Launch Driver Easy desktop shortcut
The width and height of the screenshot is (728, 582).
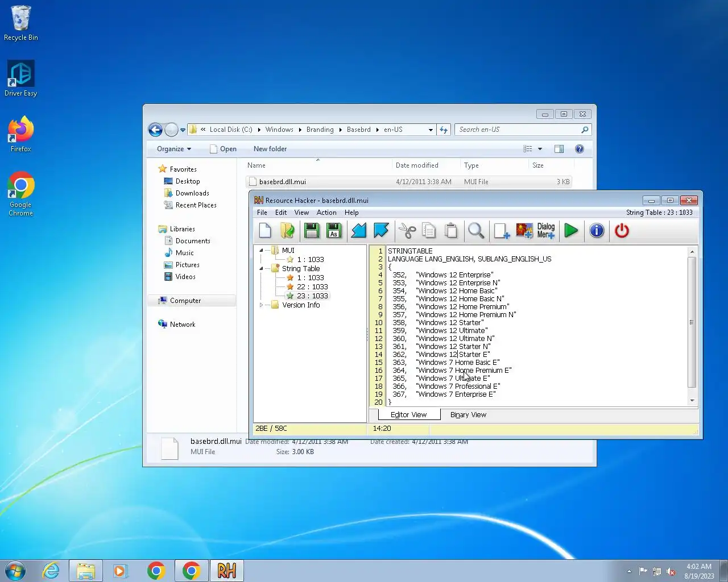tap(21, 78)
